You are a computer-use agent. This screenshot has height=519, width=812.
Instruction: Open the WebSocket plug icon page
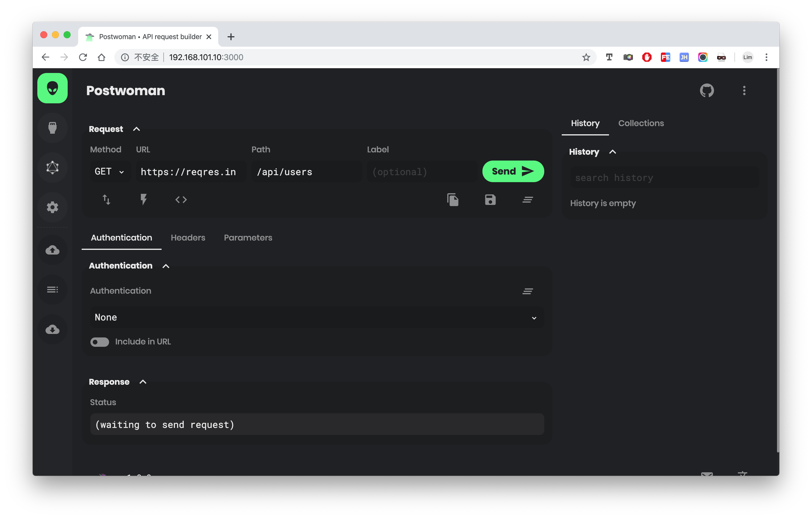coord(52,128)
